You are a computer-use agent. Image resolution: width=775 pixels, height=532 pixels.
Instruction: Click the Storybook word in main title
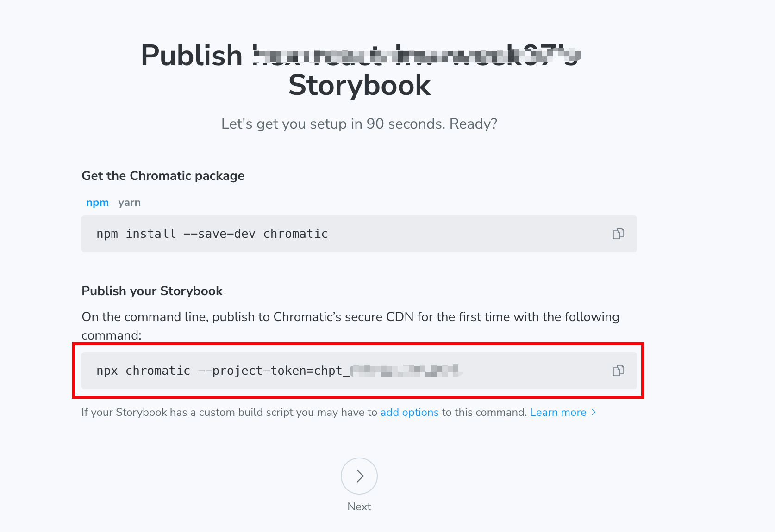[359, 86]
